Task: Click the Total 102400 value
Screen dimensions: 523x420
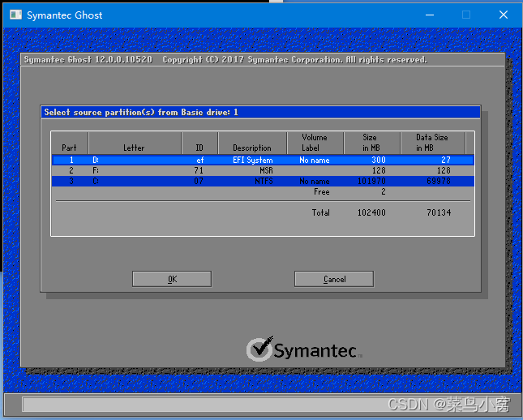Action: [x=371, y=212]
